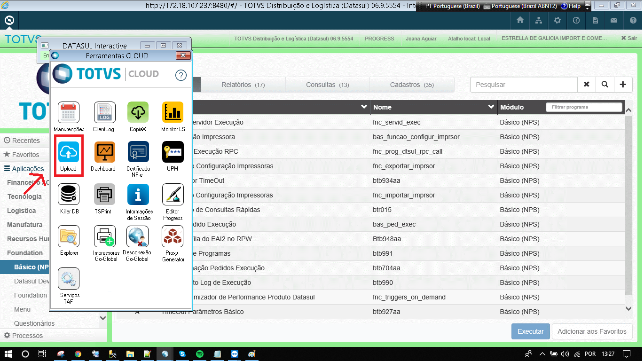
Task: Open Informações de Sessão
Action: [x=138, y=195]
